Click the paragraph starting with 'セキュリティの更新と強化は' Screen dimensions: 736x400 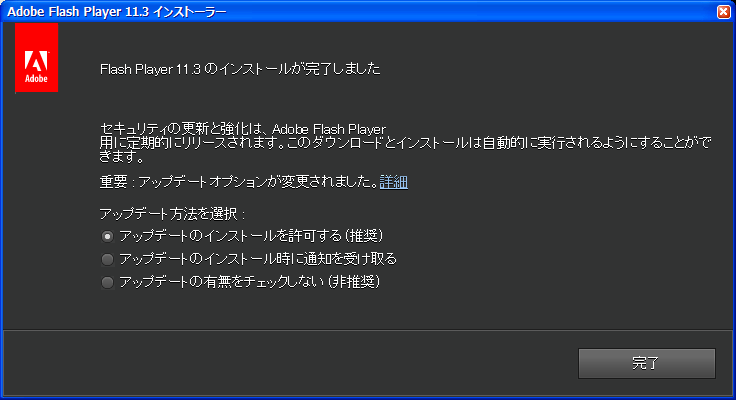coord(400,143)
